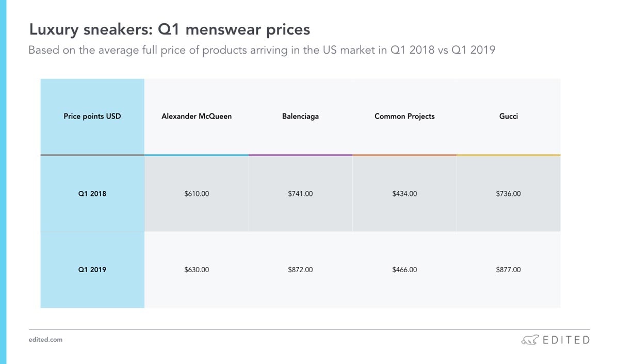Viewport: 619px width, 364px height.
Task: Select the $741.00 Balenciaga price cell
Action: click(300, 194)
